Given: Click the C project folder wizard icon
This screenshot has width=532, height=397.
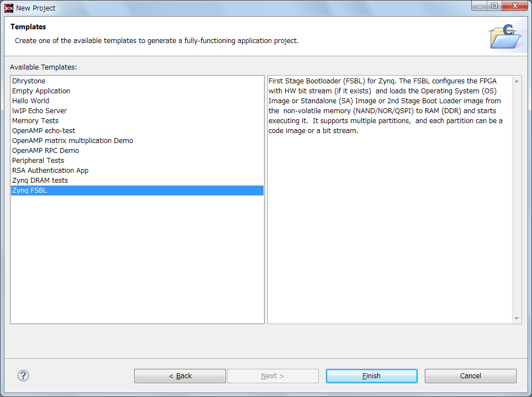Looking at the screenshot, I should pyautogui.click(x=505, y=36).
